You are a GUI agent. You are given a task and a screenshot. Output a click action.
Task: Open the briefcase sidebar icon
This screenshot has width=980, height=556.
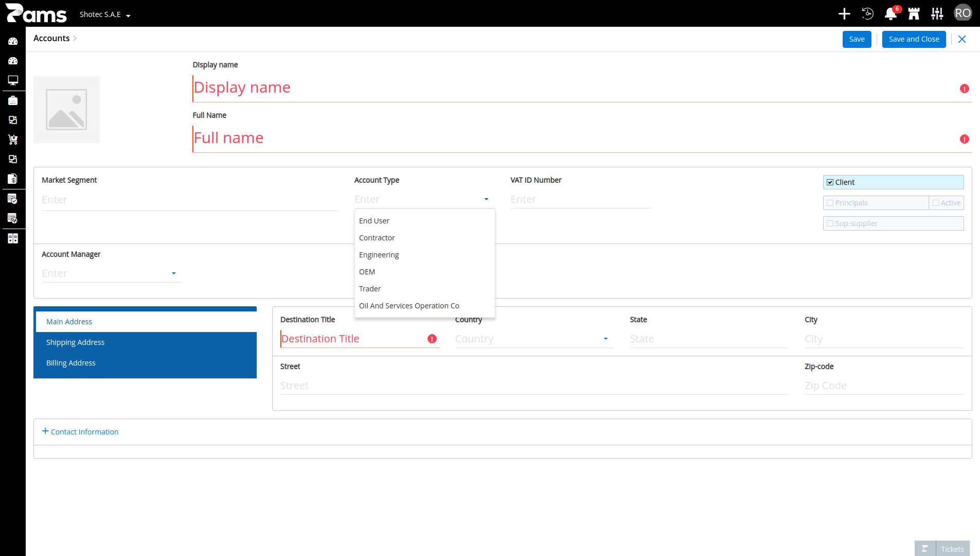13,100
